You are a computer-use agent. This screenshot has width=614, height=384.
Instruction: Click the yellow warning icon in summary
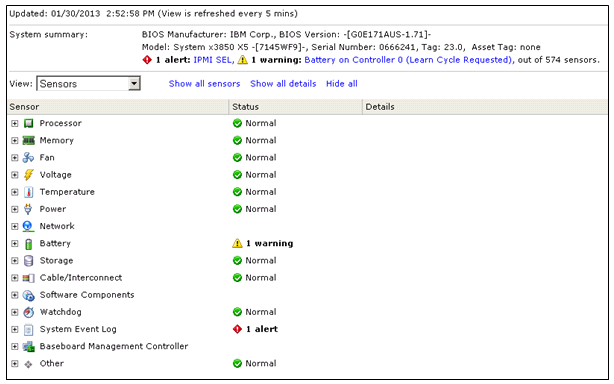(243, 60)
